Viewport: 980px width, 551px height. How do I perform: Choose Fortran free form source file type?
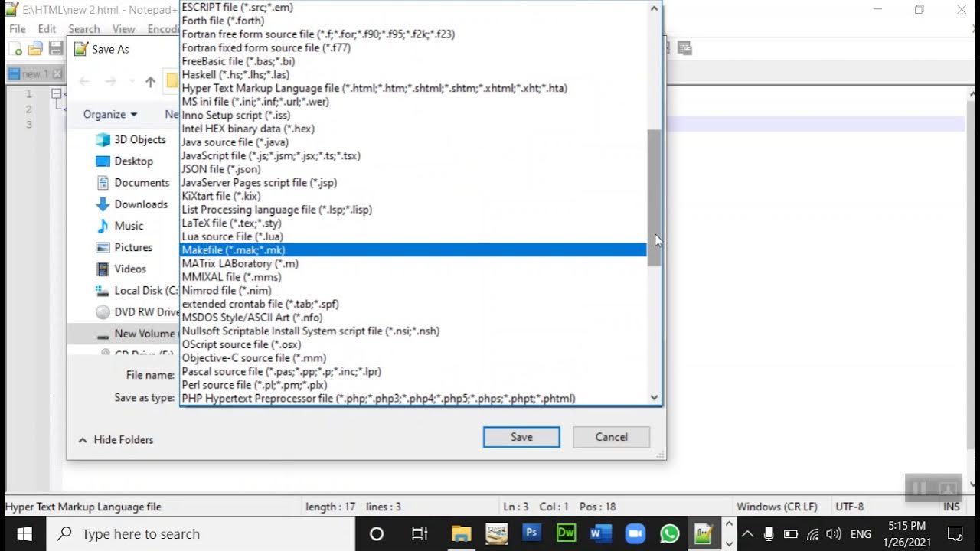[x=413, y=34]
